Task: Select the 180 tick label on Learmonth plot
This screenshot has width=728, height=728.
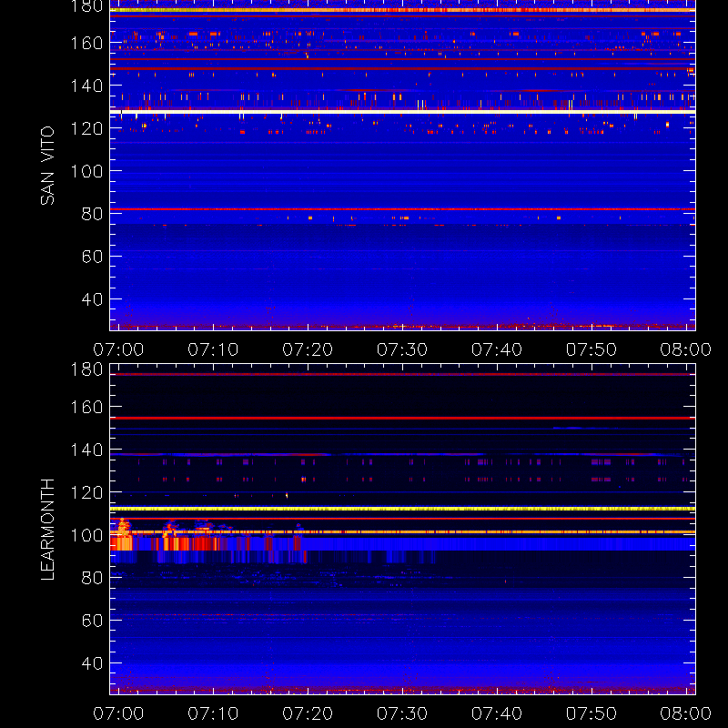Action: pyautogui.click(x=86, y=369)
